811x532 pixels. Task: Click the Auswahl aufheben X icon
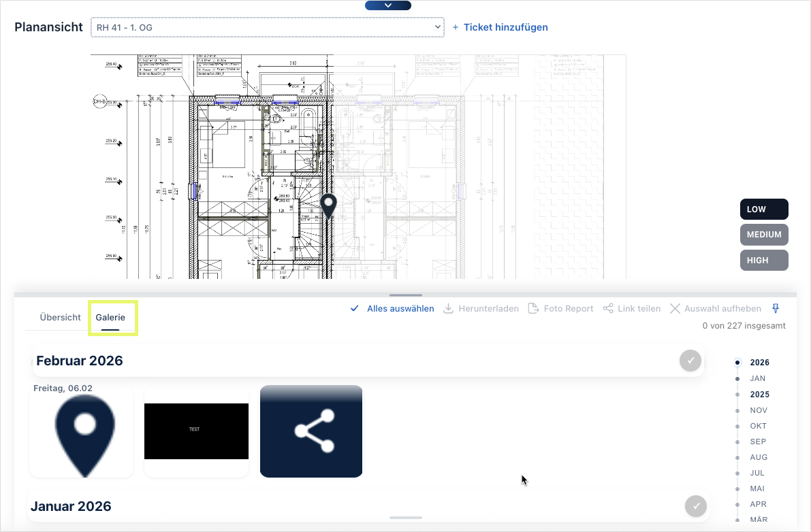(675, 309)
